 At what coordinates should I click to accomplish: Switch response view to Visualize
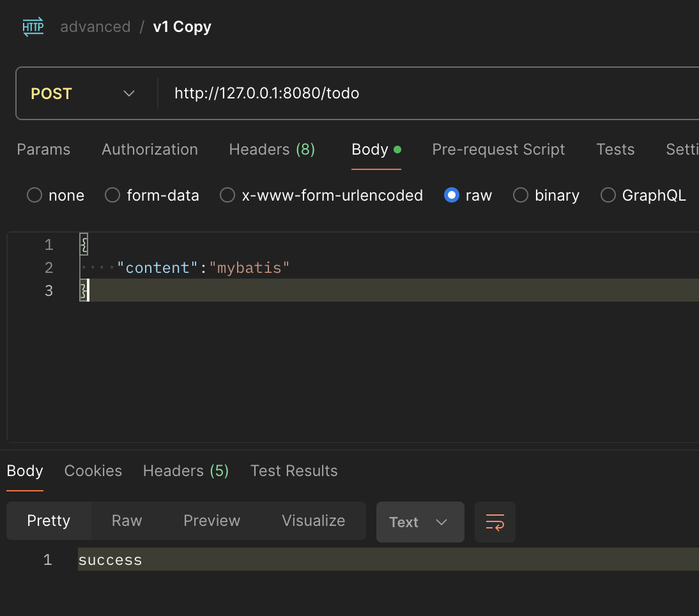[x=313, y=521]
